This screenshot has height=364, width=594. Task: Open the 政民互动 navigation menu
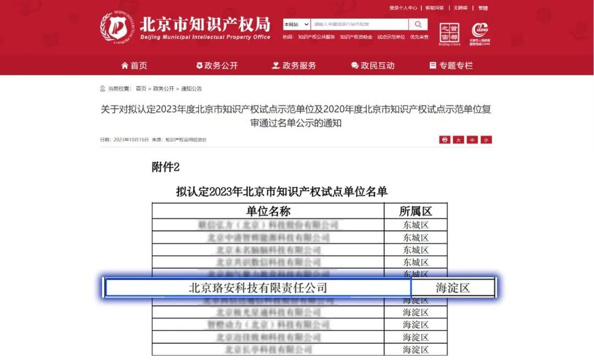373,65
